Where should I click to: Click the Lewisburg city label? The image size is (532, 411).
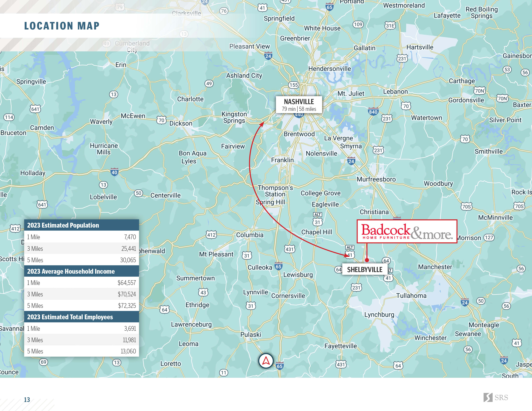298,275
